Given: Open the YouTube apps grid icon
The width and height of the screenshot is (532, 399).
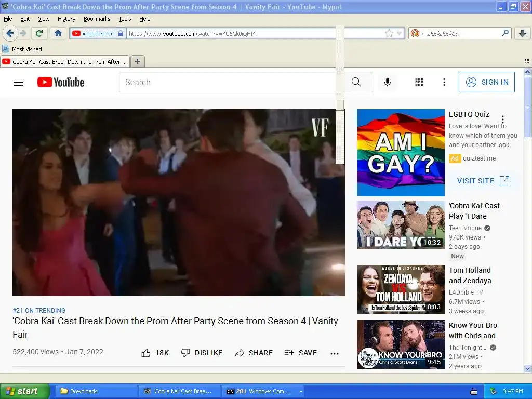Looking at the screenshot, I should pos(419,82).
